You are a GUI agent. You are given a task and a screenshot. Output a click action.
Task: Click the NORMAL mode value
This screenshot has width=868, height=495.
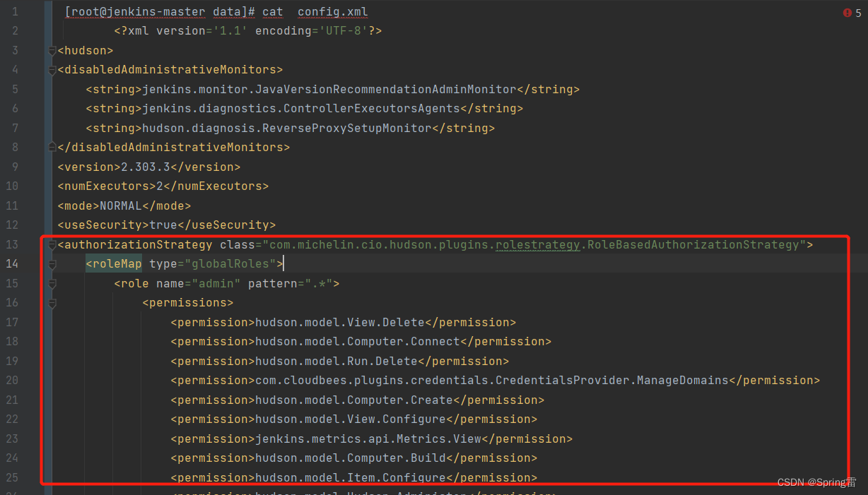[120, 205]
